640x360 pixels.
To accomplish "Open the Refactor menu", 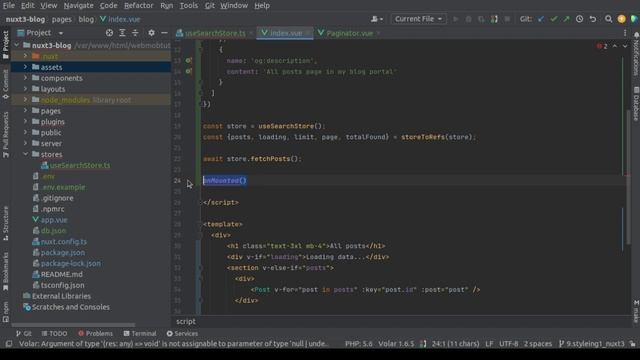I will pos(138,6).
